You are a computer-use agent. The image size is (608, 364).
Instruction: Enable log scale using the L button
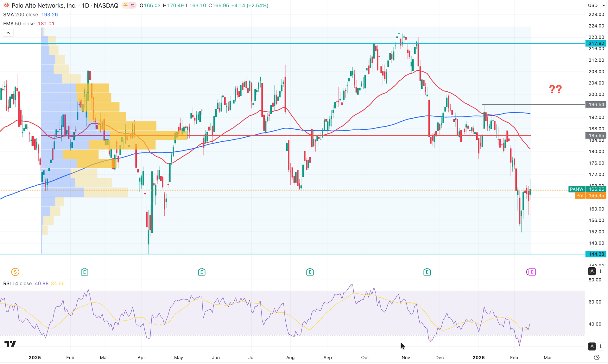coord(601,271)
